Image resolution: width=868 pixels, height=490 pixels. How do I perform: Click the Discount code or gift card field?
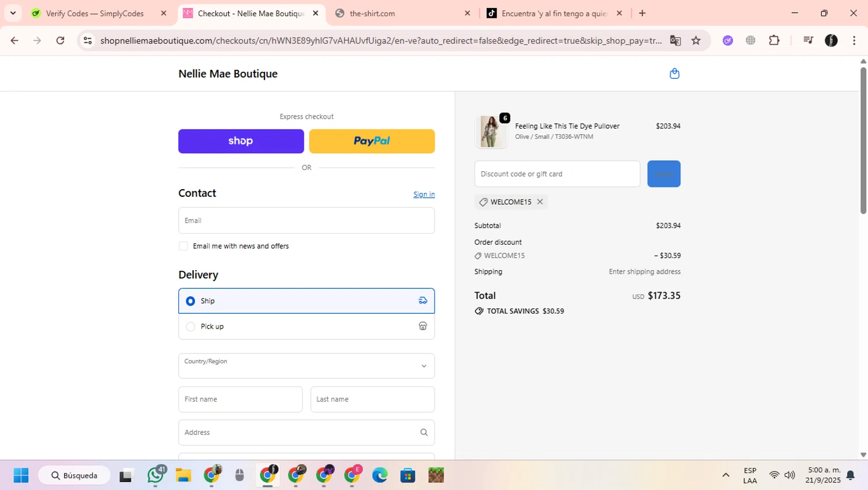557,174
